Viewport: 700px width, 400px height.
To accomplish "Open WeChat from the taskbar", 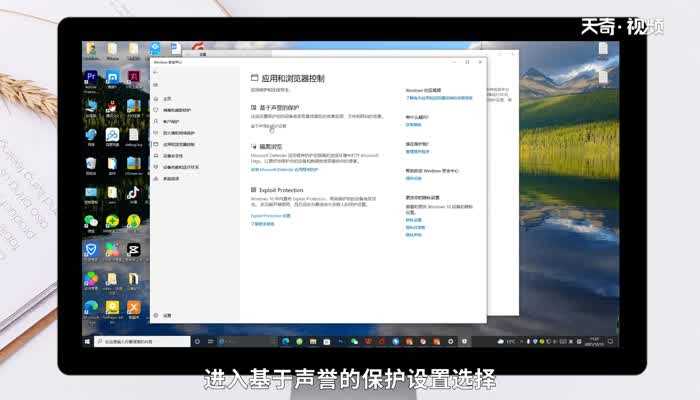I will pyautogui.click(x=354, y=342).
